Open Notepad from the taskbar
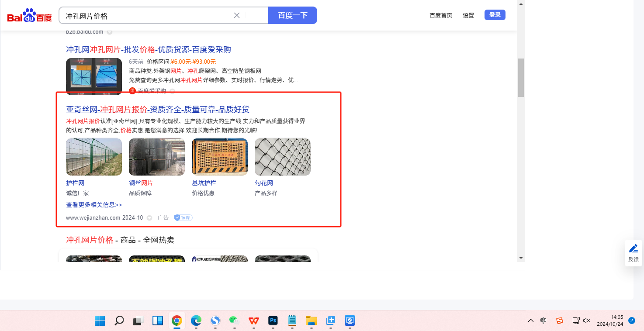The image size is (644, 331). point(292,321)
